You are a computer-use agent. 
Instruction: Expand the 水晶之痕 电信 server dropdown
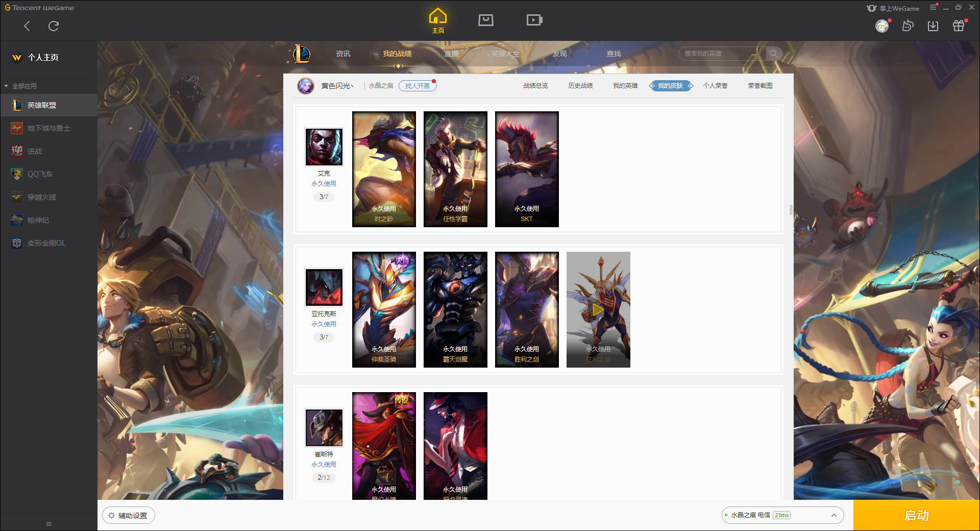(x=782, y=515)
